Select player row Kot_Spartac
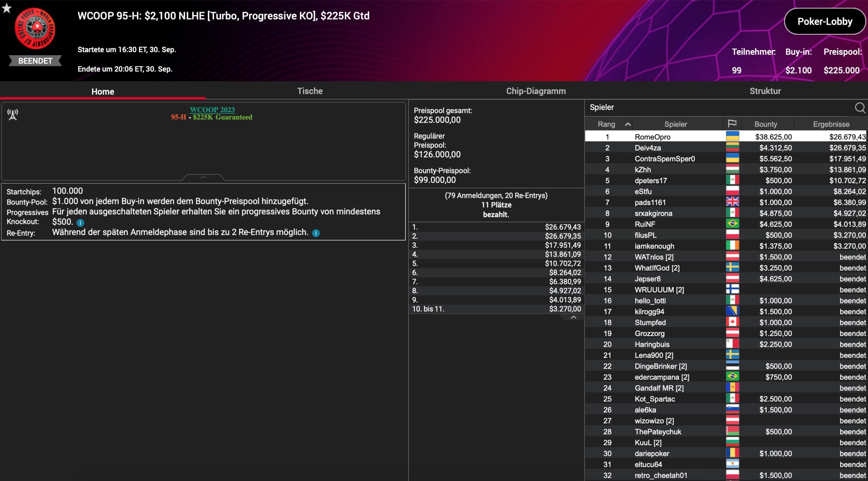 click(726, 399)
